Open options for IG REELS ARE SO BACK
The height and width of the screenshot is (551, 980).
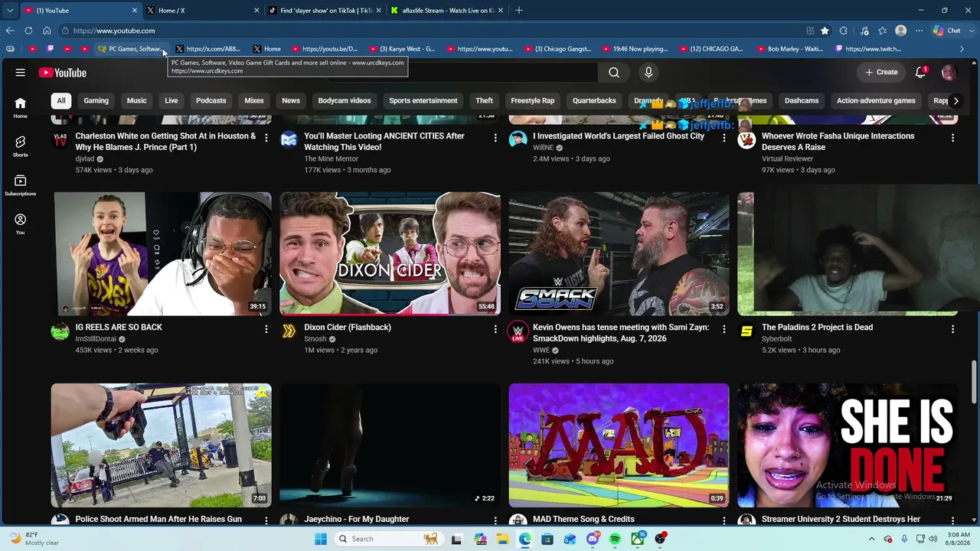(x=266, y=329)
